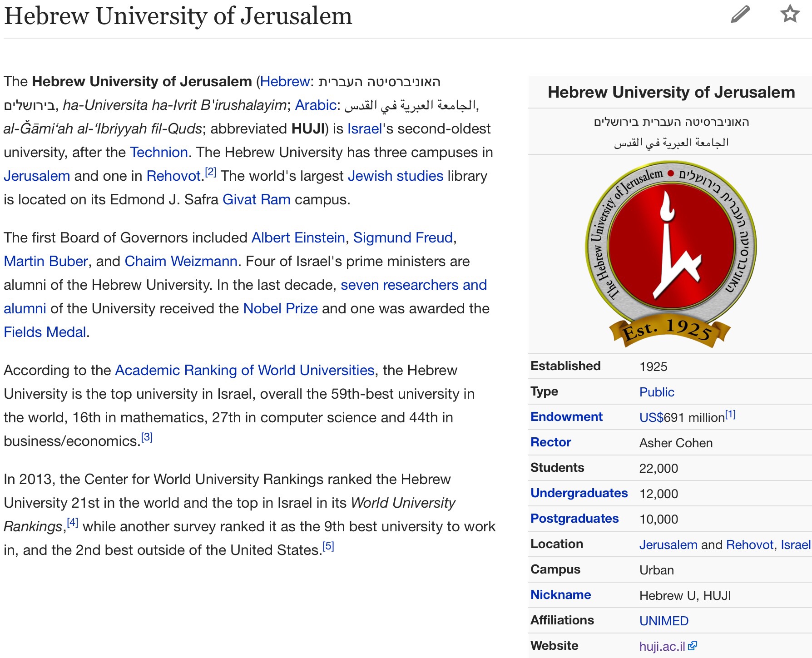The height and width of the screenshot is (658, 812).
Task: Click the nickname text 'Hebrew U, HUJI'
Action: (685, 595)
